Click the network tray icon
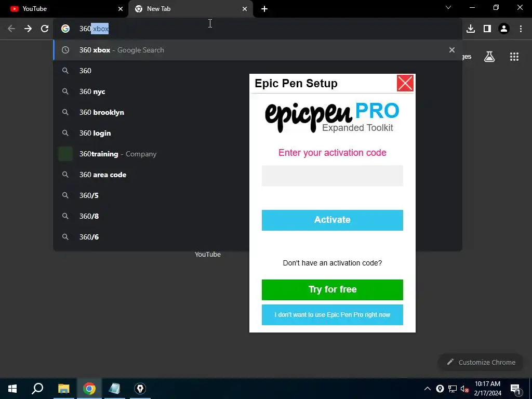Screen dimensions: 532x399 click(x=453, y=389)
